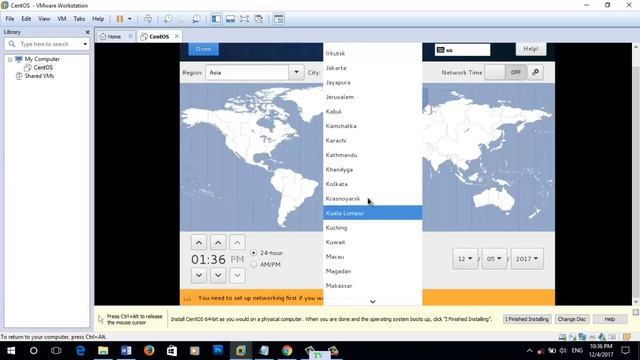Open the Tabs menu
The width and height of the screenshot is (640, 360).
coord(79,19)
